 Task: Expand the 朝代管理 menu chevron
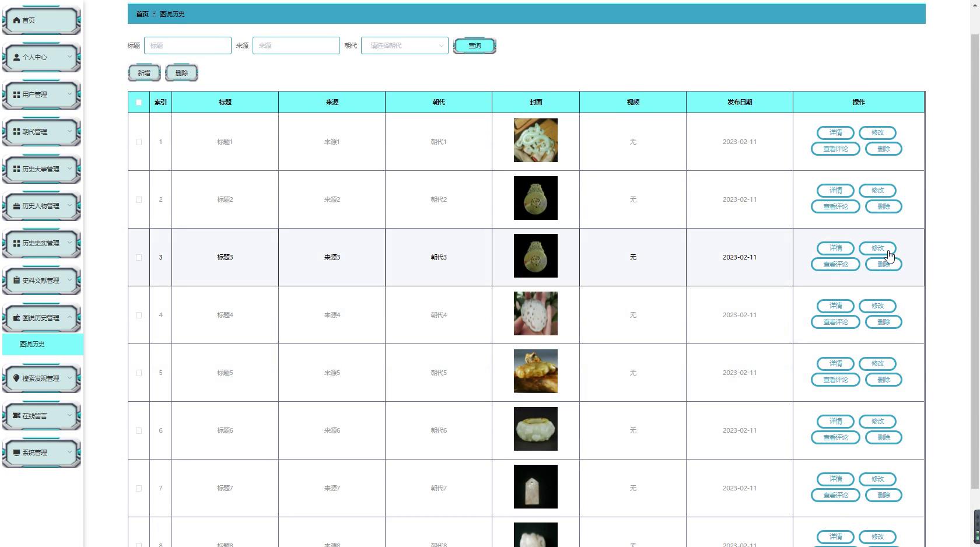coord(69,132)
